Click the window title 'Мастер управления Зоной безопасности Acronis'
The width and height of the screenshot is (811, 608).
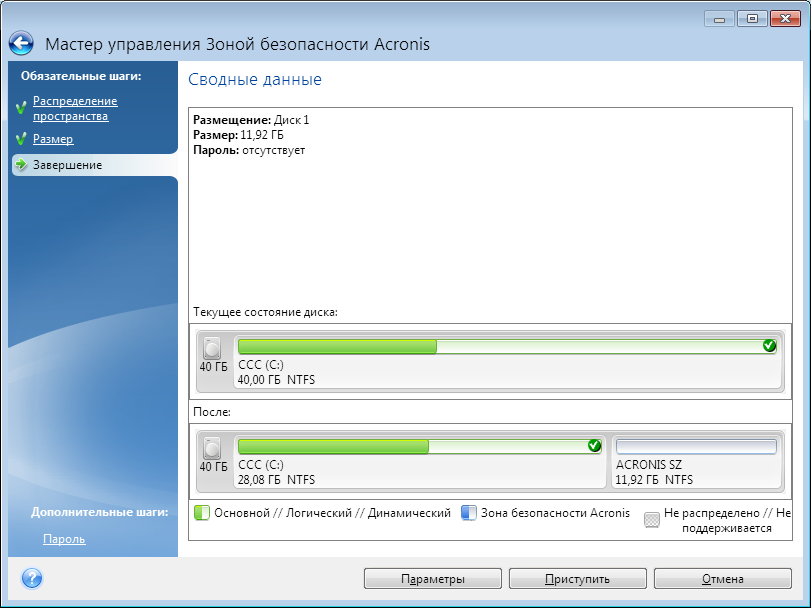pos(237,44)
